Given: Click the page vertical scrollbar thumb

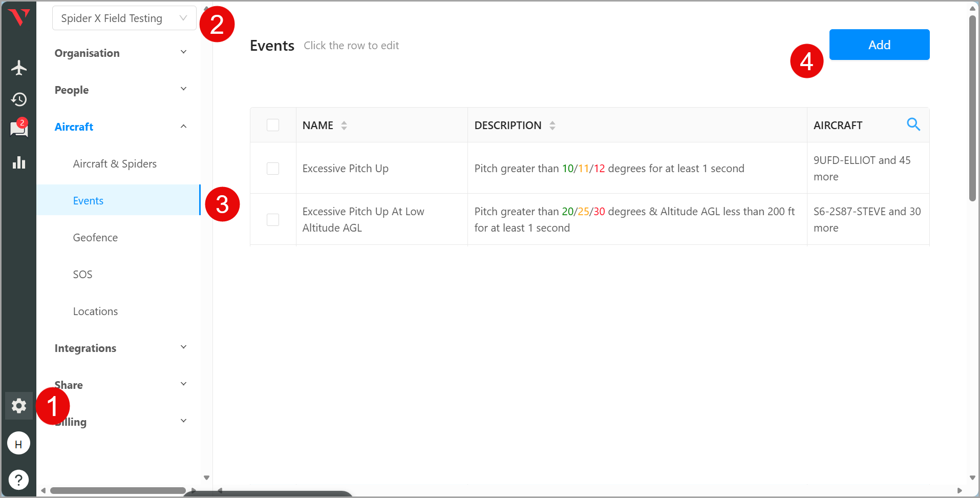Looking at the screenshot, I should [x=972, y=108].
